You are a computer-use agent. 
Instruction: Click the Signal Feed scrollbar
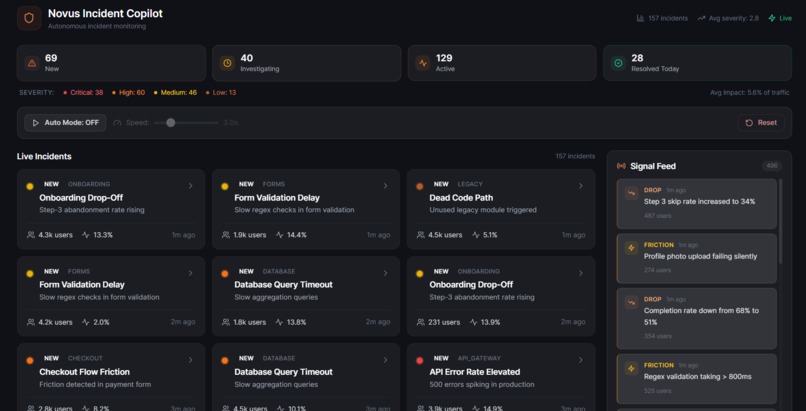click(x=780, y=221)
